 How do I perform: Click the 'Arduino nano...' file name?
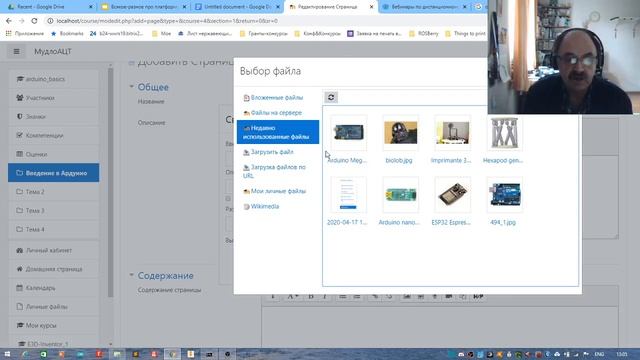point(399,222)
